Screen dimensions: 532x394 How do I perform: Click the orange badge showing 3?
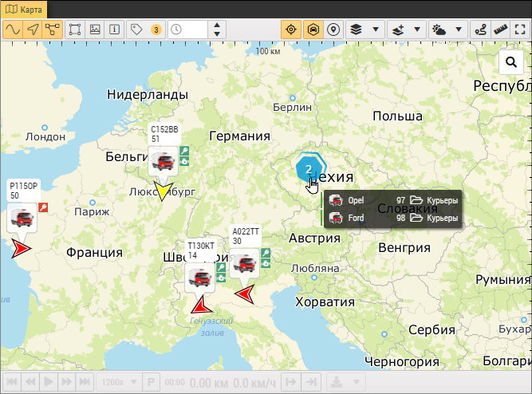(156, 30)
